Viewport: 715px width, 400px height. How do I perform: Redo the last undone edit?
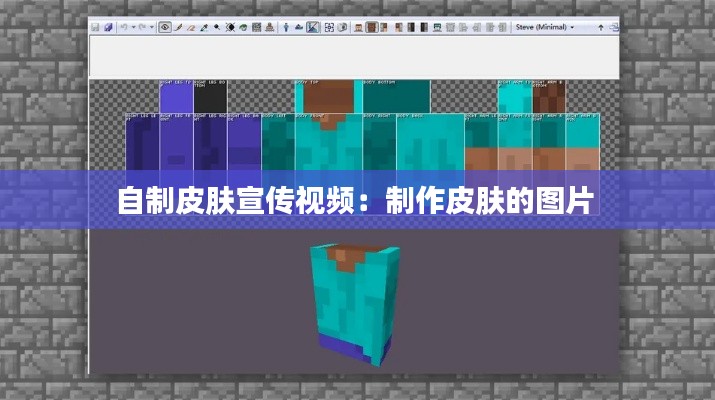coord(142,27)
